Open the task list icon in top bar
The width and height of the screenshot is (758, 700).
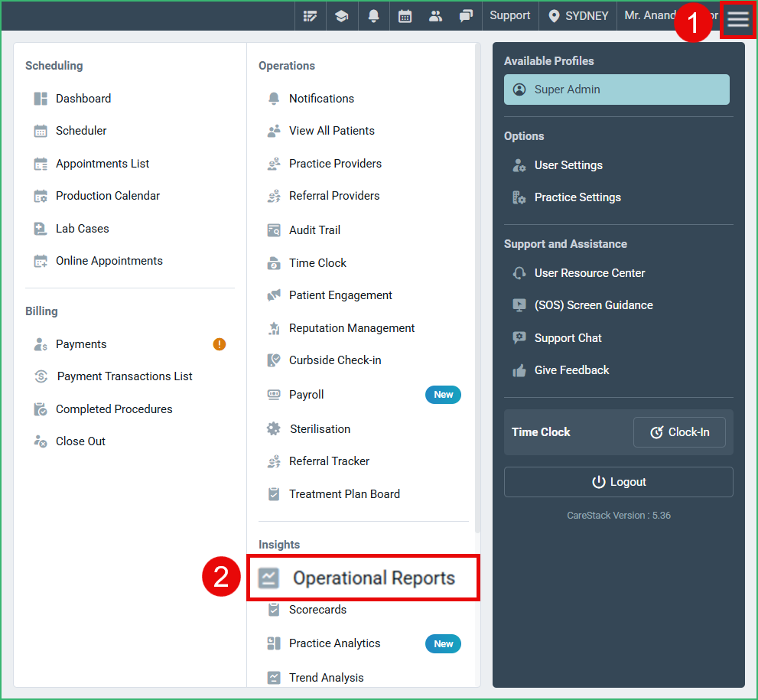point(310,16)
